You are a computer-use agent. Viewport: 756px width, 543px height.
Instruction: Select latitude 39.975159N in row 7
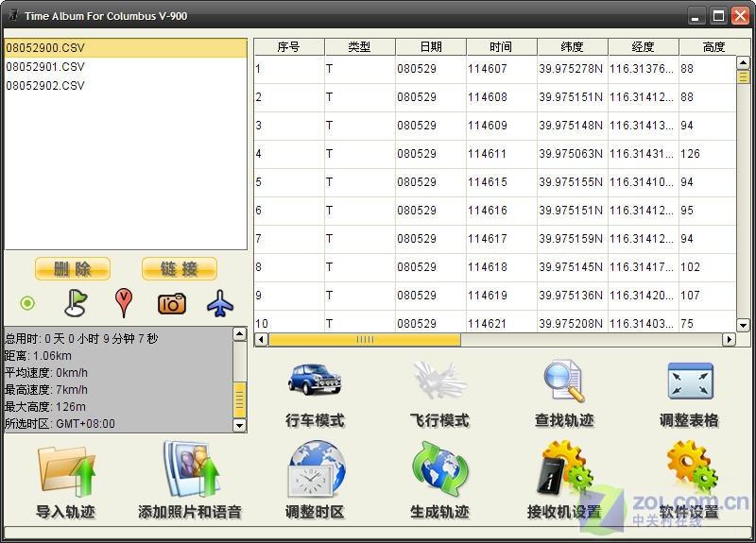[571, 239]
